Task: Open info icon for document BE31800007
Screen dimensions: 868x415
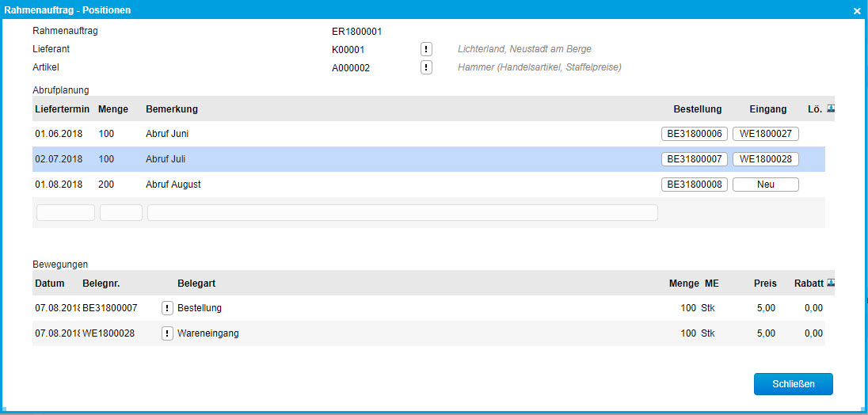Action: tap(167, 308)
